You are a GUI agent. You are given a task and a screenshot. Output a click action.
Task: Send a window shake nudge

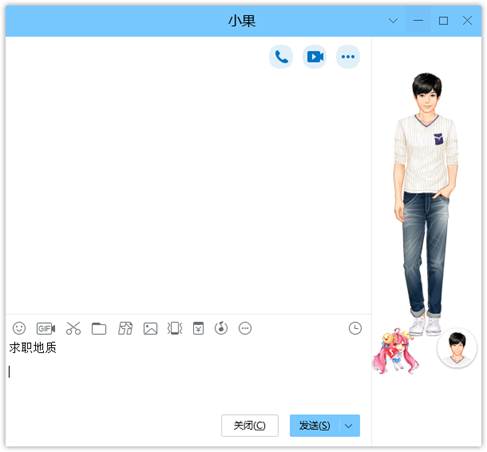pyautogui.click(x=175, y=328)
